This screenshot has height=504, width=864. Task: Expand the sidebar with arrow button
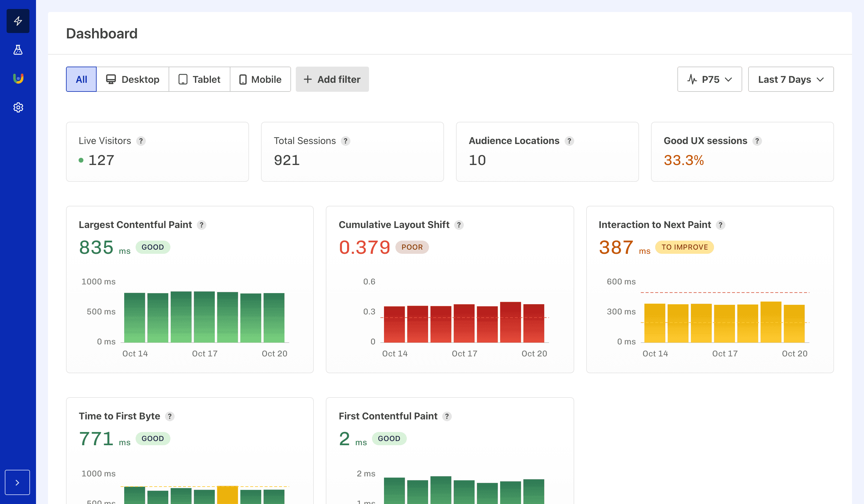tap(17, 482)
